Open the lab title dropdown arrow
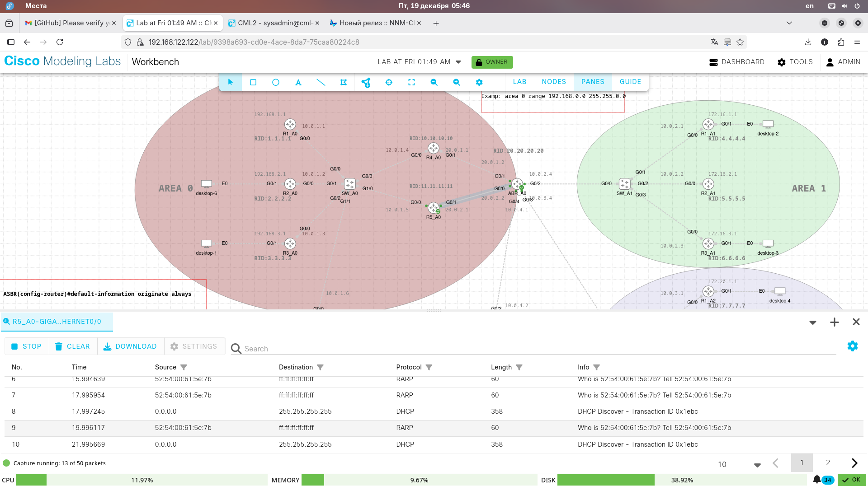This screenshot has width=868, height=486. 458,62
